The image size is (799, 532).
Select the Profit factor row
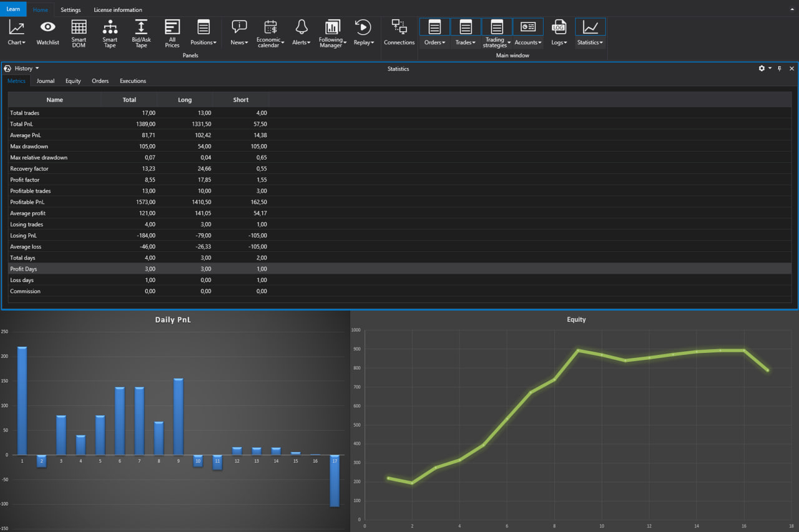(x=25, y=180)
